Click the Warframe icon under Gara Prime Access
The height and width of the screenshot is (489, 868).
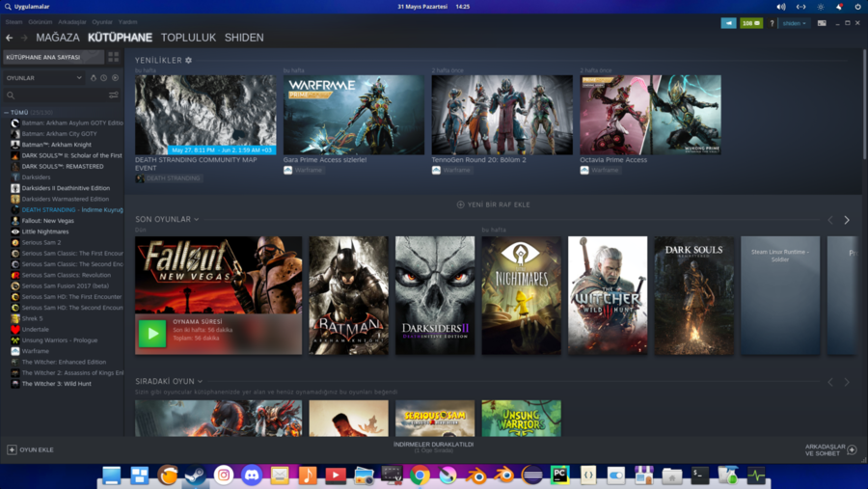coord(287,170)
